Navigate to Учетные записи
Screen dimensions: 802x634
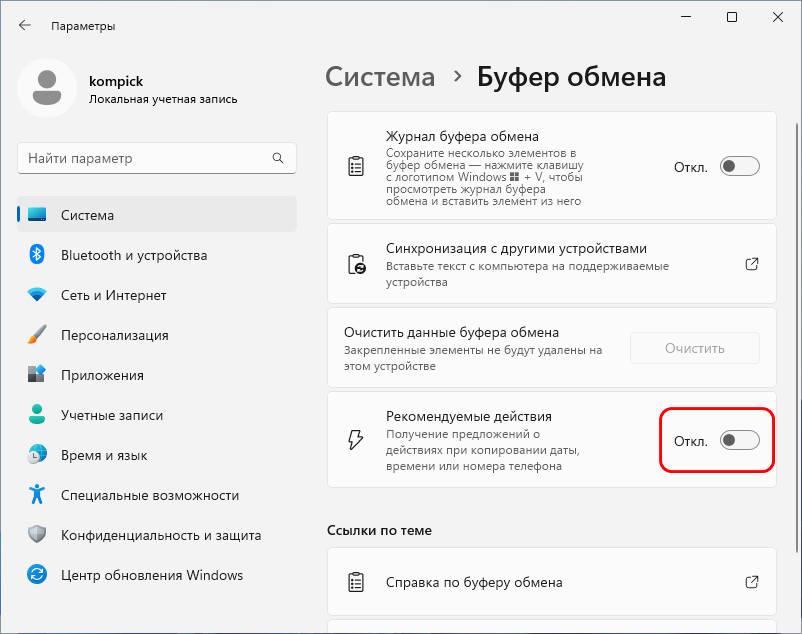point(157,414)
